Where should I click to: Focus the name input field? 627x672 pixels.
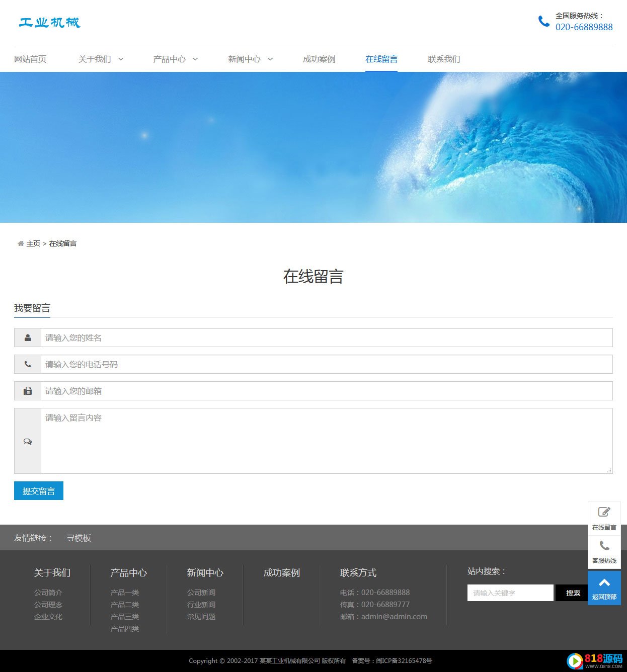pos(327,338)
